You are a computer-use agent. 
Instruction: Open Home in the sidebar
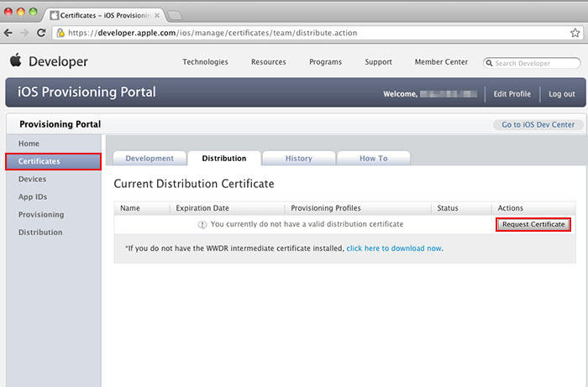pyautogui.click(x=29, y=144)
